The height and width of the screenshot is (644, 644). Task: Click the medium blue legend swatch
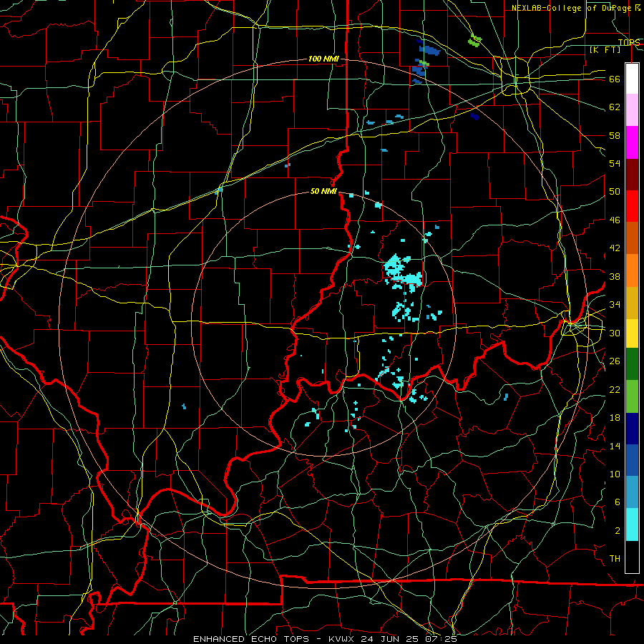(x=632, y=460)
